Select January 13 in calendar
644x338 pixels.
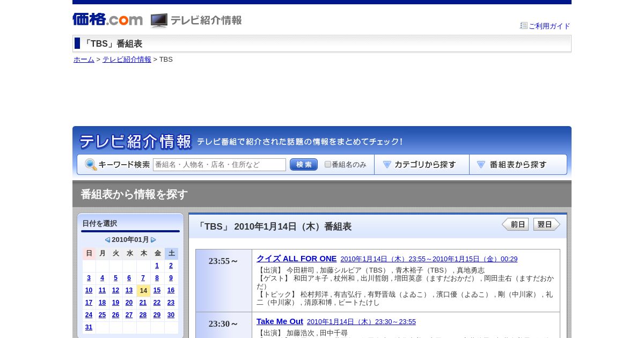pos(129,290)
